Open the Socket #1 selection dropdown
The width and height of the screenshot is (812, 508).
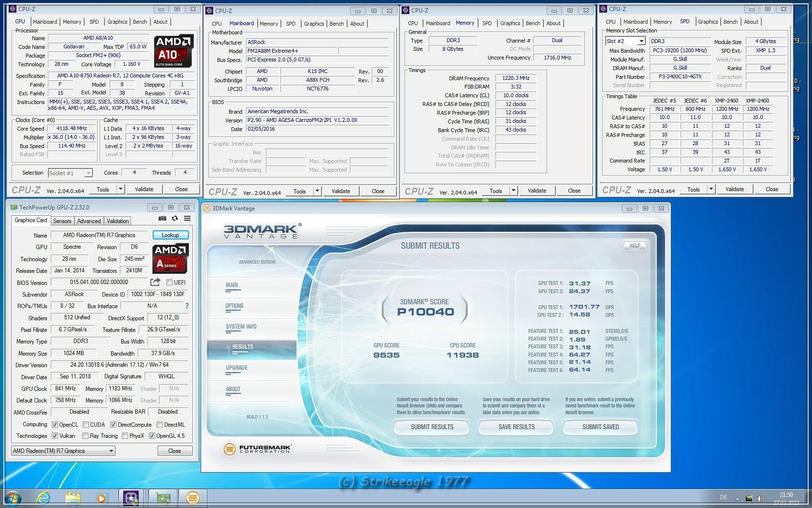(70, 173)
